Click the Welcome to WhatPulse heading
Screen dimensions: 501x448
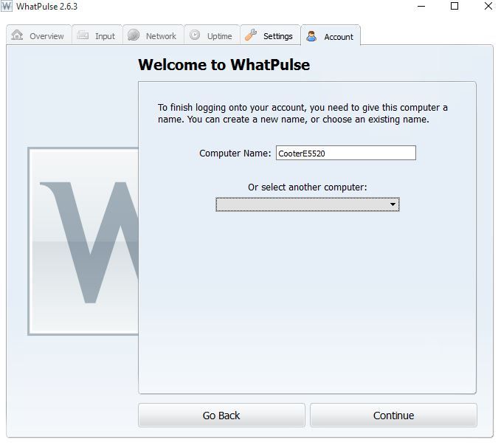(224, 64)
